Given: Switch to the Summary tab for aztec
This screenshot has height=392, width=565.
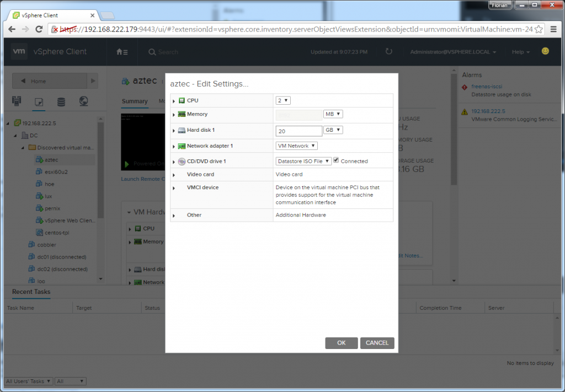Looking at the screenshot, I should click(x=135, y=101).
